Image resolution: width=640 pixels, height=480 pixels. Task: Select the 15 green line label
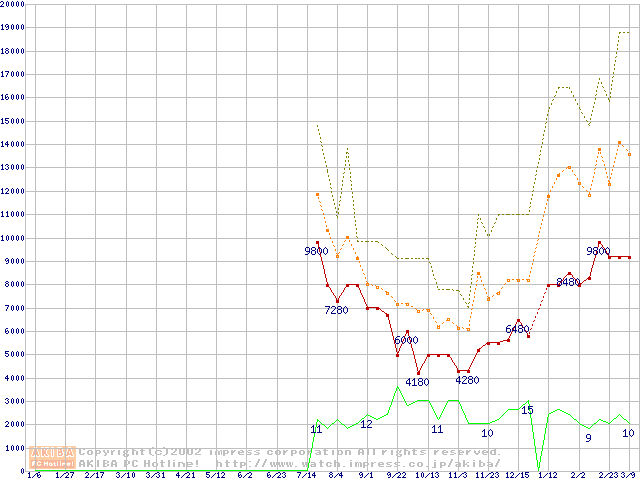tap(527, 410)
